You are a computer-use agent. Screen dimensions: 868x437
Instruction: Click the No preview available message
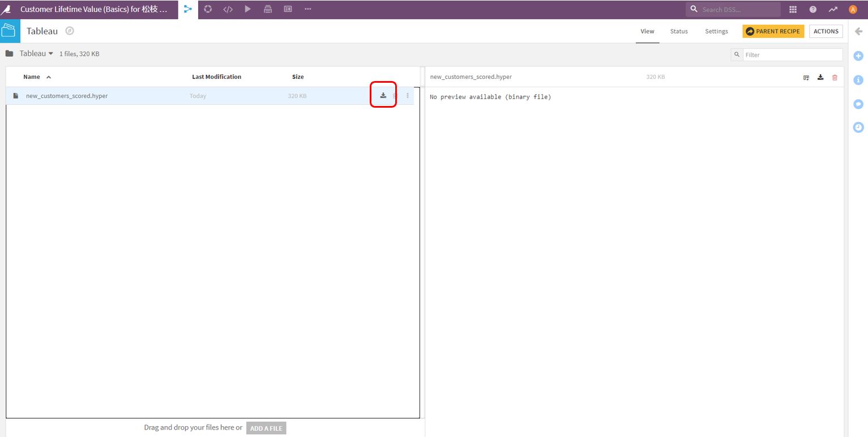[x=490, y=97]
